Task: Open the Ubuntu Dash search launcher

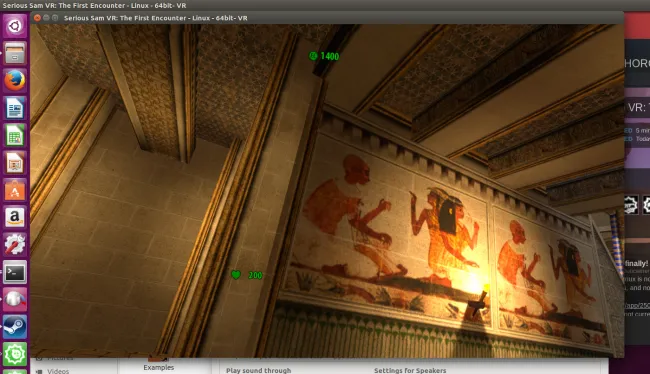Action: (15, 26)
